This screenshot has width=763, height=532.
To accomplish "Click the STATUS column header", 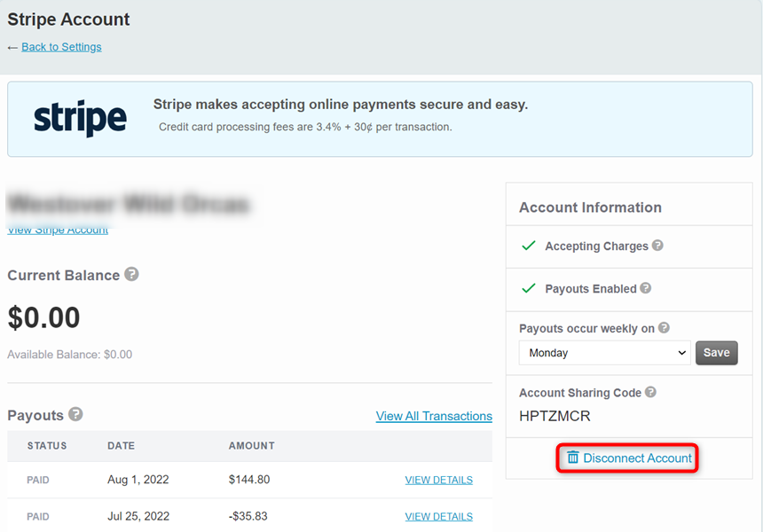I will pyautogui.click(x=47, y=445).
